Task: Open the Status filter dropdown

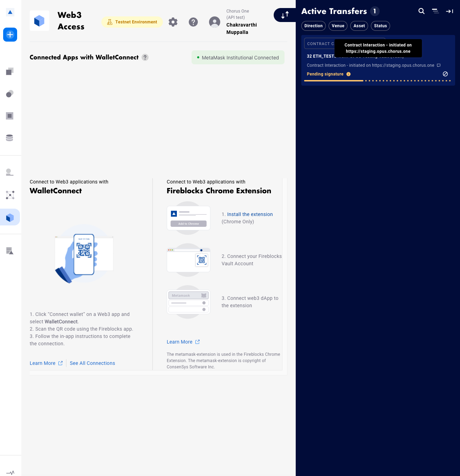Action: point(380,26)
